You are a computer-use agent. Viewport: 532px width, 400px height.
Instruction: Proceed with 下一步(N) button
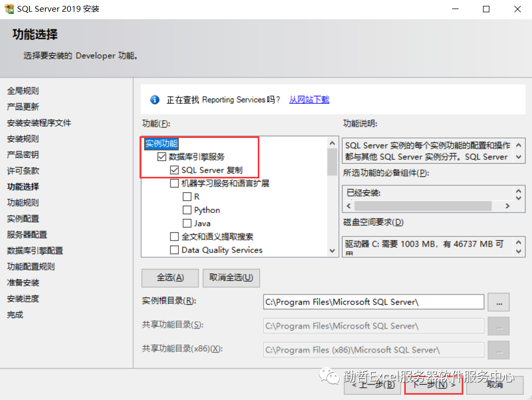(433, 385)
